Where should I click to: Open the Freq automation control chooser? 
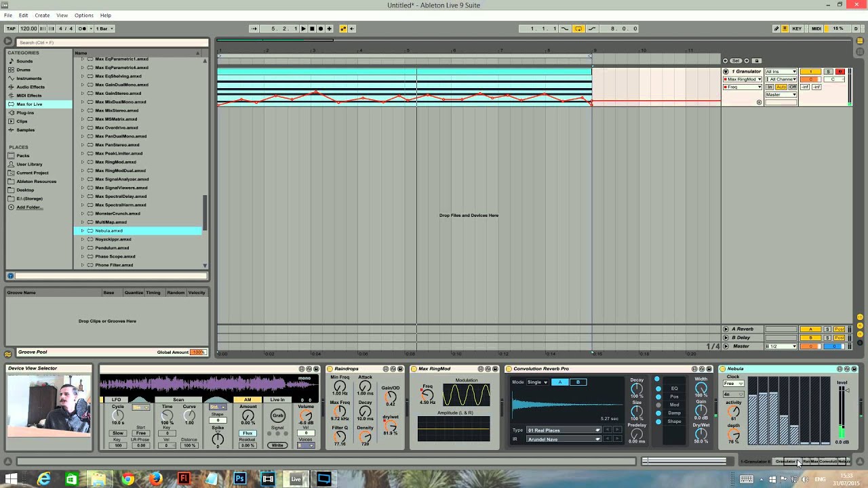point(743,87)
